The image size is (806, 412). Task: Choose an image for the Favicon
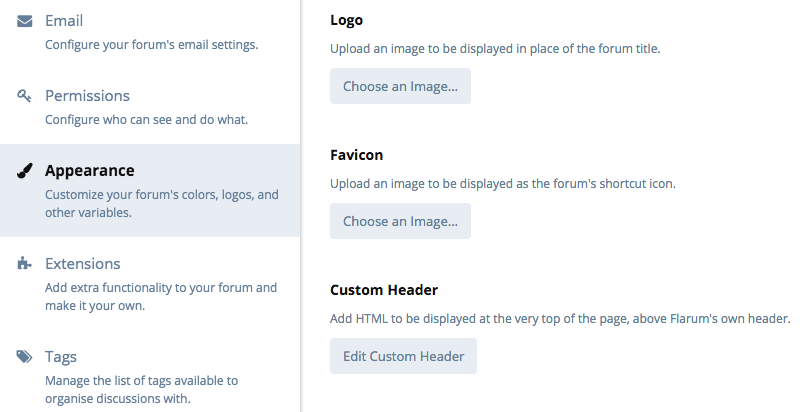(400, 221)
